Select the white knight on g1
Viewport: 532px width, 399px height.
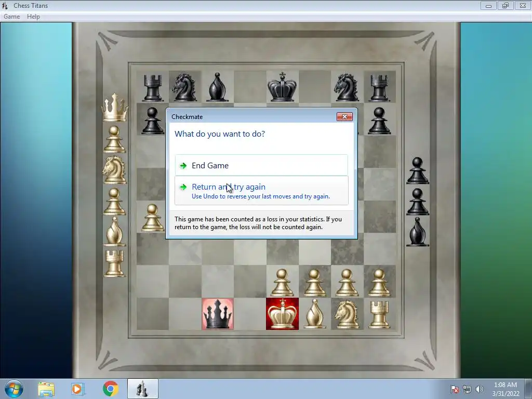click(x=347, y=315)
